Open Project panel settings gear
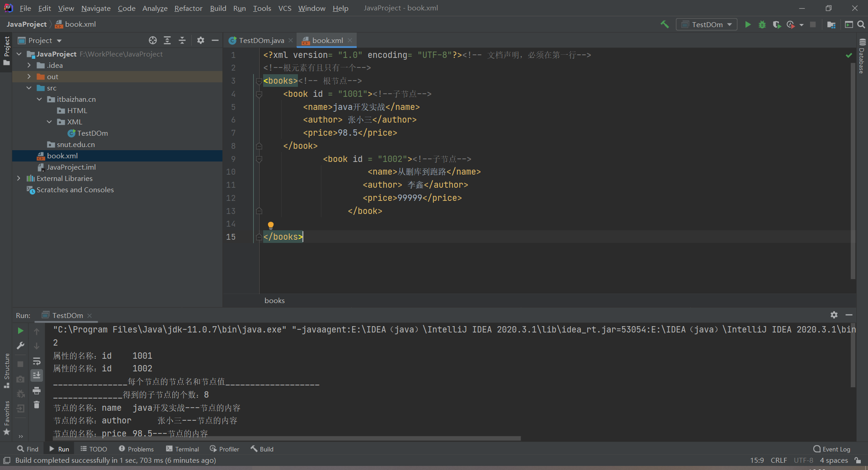The width and height of the screenshot is (868, 470). point(201,40)
